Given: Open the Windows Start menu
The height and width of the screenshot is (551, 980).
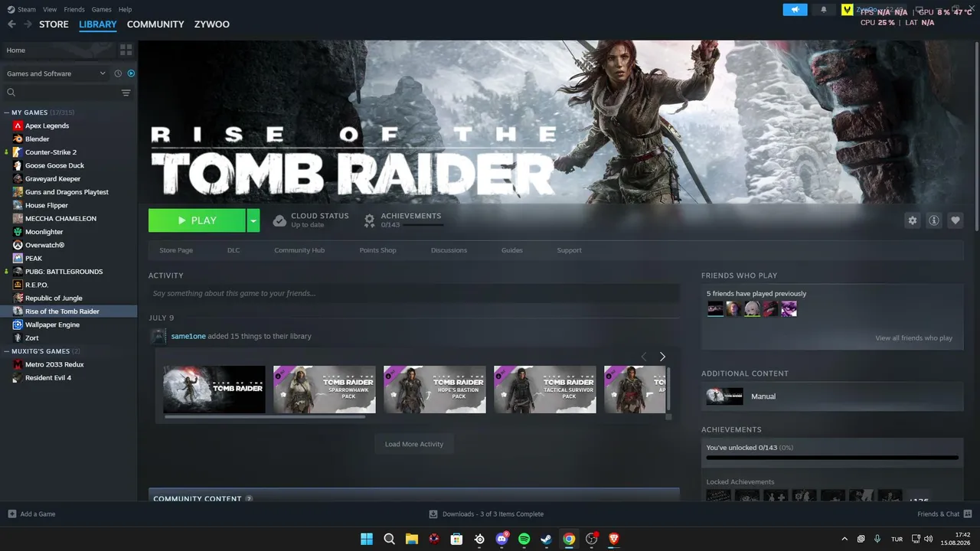Looking at the screenshot, I should [367, 539].
